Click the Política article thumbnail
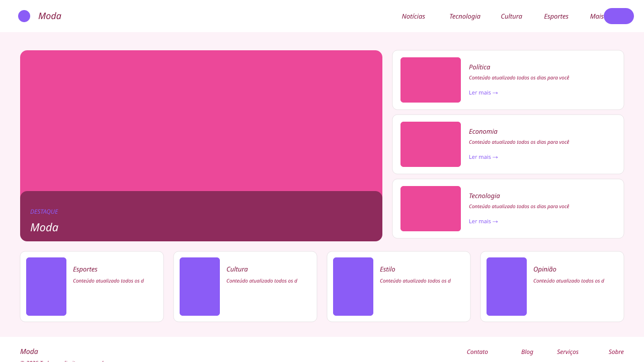 point(431,80)
